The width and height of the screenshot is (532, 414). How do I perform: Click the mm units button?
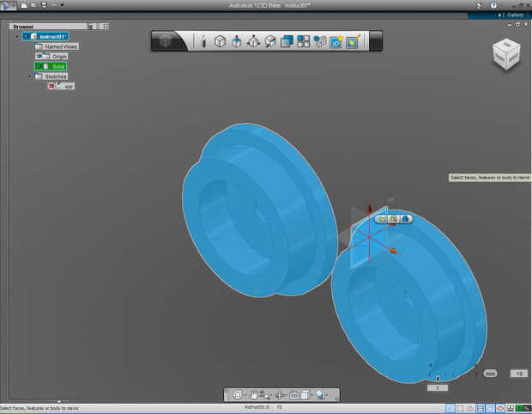tap(490, 374)
